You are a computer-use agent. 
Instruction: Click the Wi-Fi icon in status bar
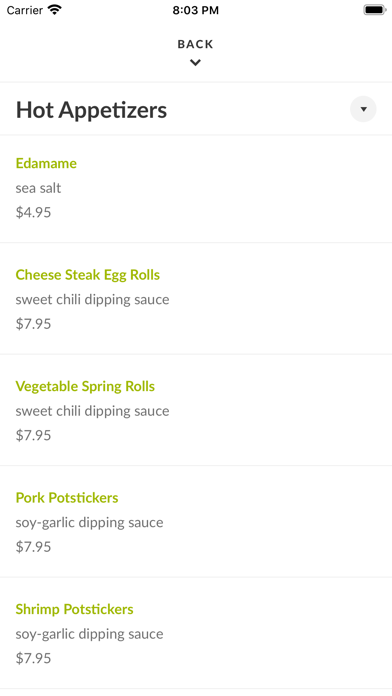55,10
